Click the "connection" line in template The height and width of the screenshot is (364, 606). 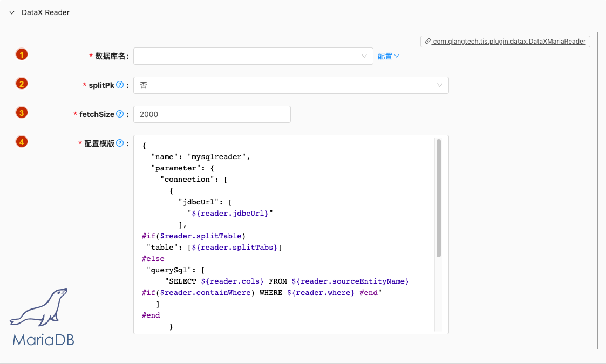point(194,179)
